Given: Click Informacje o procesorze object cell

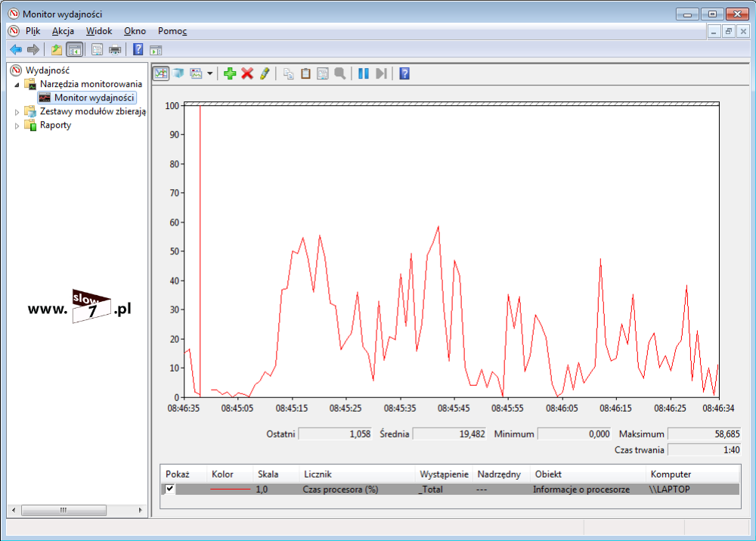Looking at the screenshot, I should [581, 490].
